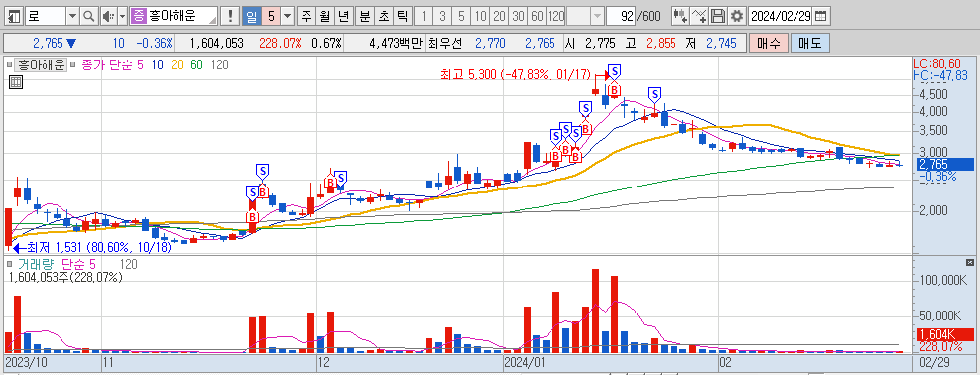Toggle small square before '흥아해운' legend
This screenshot has width=980, height=375.
point(9,64)
